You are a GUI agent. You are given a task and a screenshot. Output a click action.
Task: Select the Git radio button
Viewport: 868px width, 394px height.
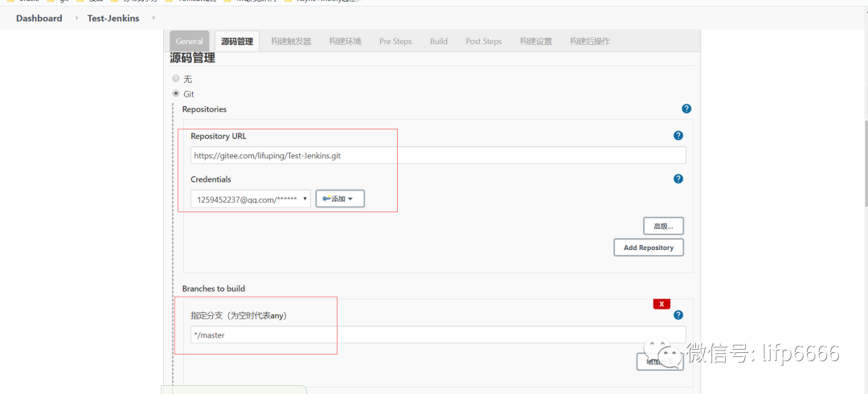click(176, 93)
